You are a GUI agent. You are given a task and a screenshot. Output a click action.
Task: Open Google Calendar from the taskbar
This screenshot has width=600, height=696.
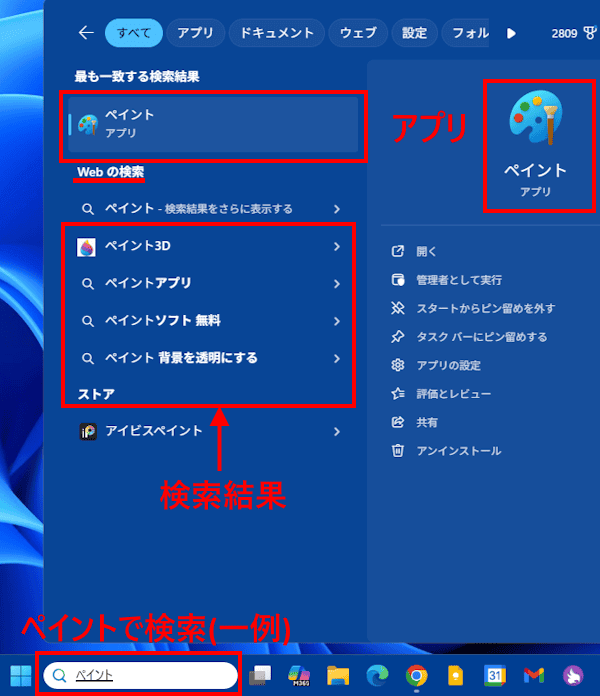495,675
